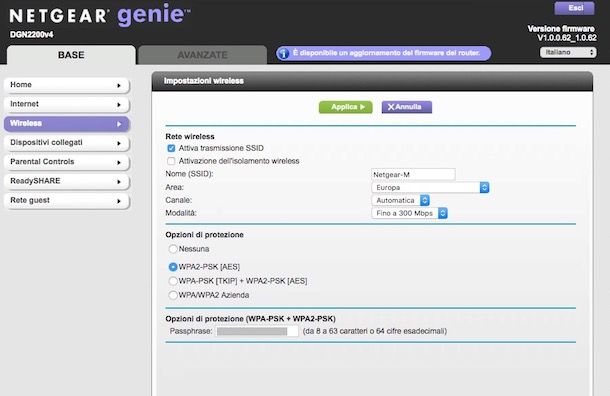Screen dimensions: 610x396
Task: Click arrow icon on ReadySHARE menu
Action: coord(119,182)
